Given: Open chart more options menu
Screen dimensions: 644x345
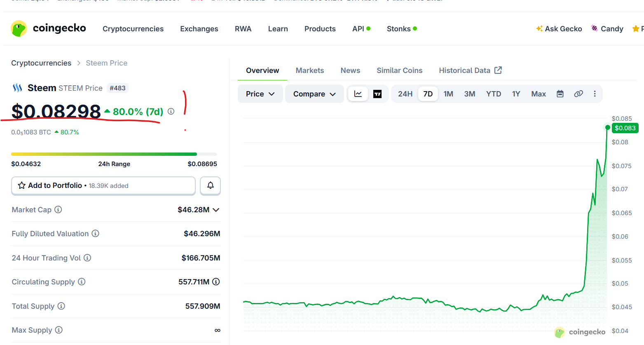Looking at the screenshot, I should point(595,94).
